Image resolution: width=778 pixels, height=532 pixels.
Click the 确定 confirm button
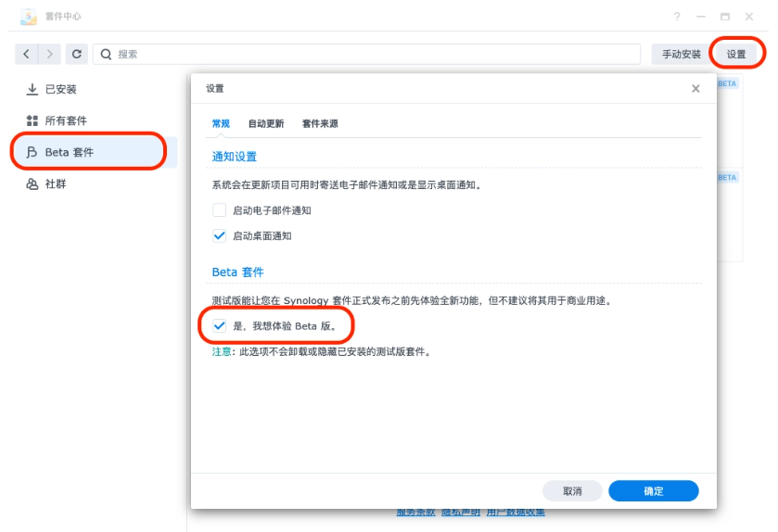pos(653,491)
